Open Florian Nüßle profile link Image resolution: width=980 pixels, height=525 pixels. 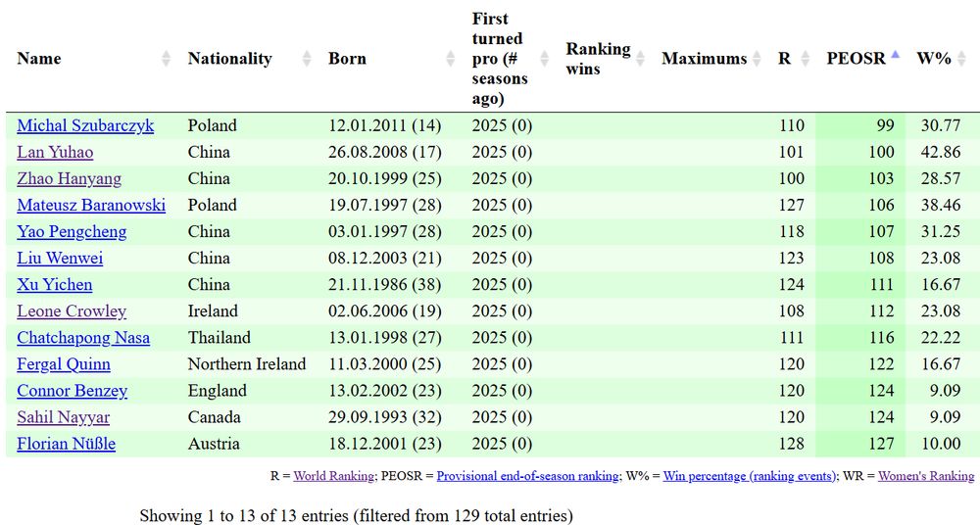coord(67,444)
